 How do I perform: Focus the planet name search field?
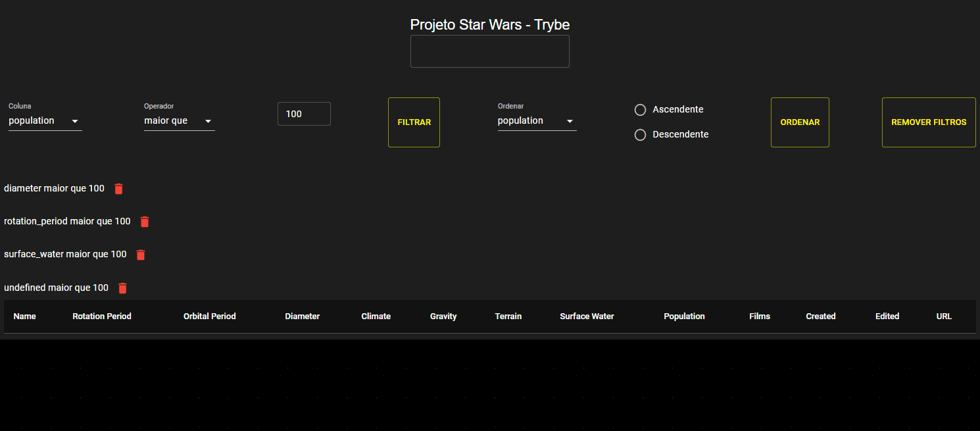click(x=490, y=51)
